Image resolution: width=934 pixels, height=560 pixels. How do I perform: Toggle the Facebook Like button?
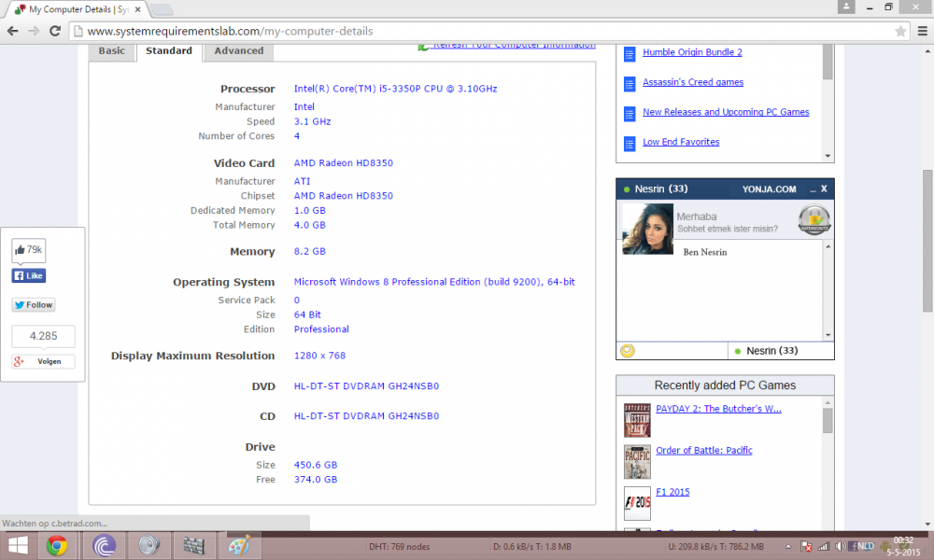(x=29, y=275)
